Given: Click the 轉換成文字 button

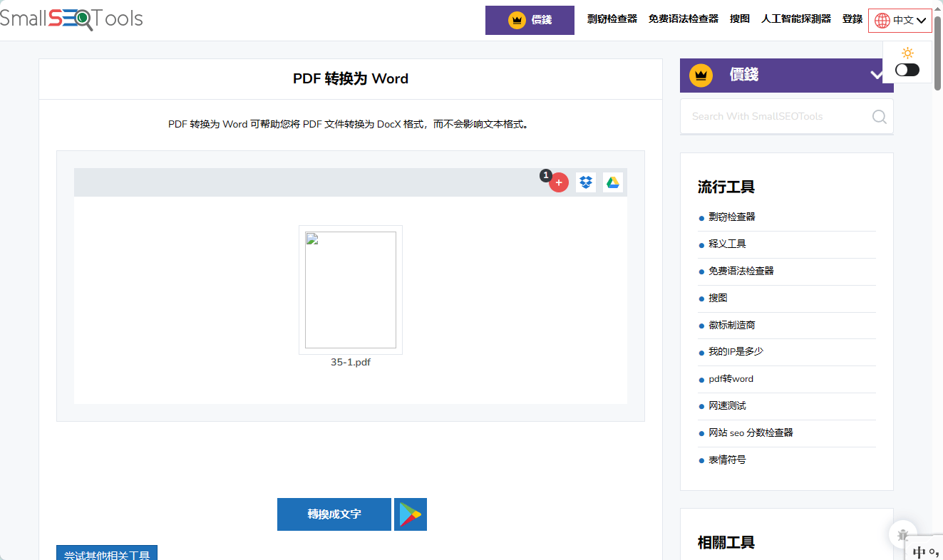Looking at the screenshot, I should click(x=334, y=514).
